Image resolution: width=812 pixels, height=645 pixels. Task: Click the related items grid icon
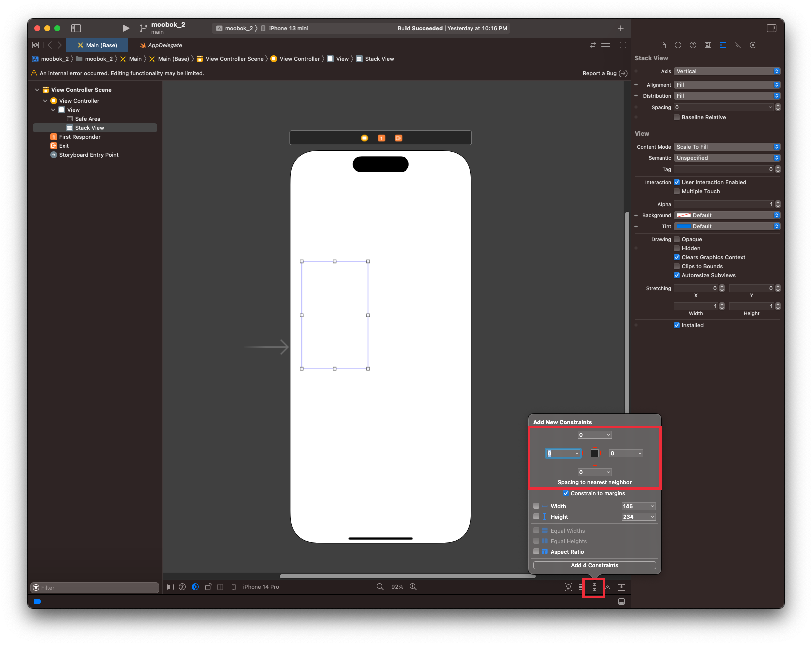[35, 45]
